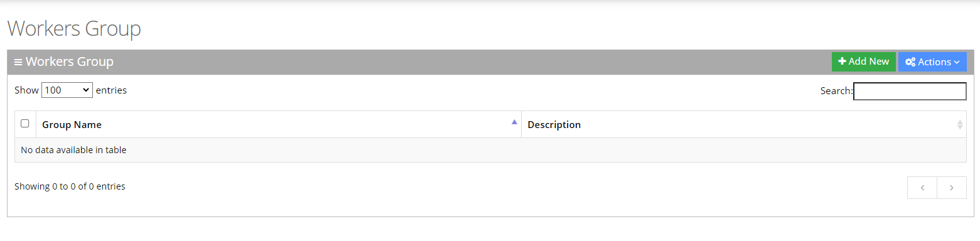This screenshot has height=241, width=980.
Task: Click the 'Showing 0 to 0' entries text
Action: point(70,186)
